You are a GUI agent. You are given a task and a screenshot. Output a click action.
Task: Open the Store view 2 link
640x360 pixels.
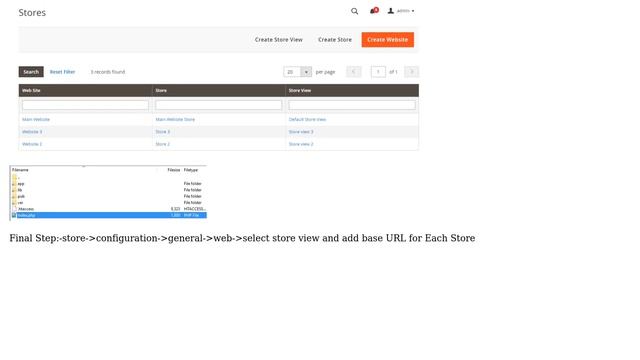point(301,144)
